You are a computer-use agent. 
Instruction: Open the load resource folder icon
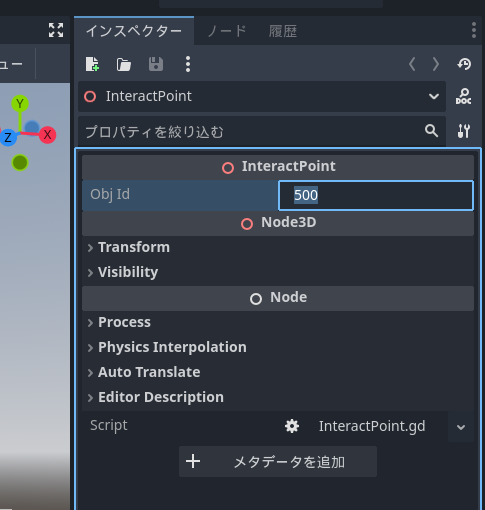click(x=124, y=64)
